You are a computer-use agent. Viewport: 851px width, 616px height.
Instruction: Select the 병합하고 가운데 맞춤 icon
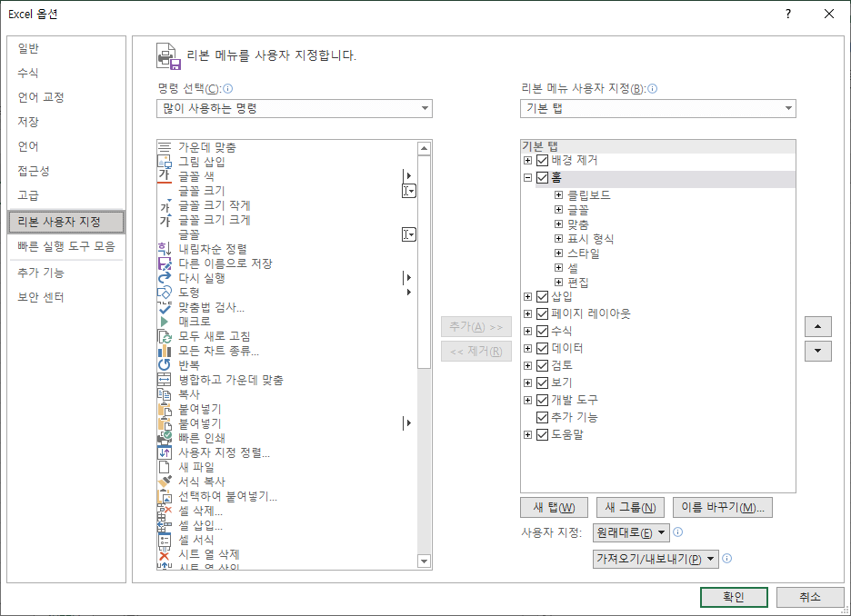pyautogui.click(x=165, y=380)
